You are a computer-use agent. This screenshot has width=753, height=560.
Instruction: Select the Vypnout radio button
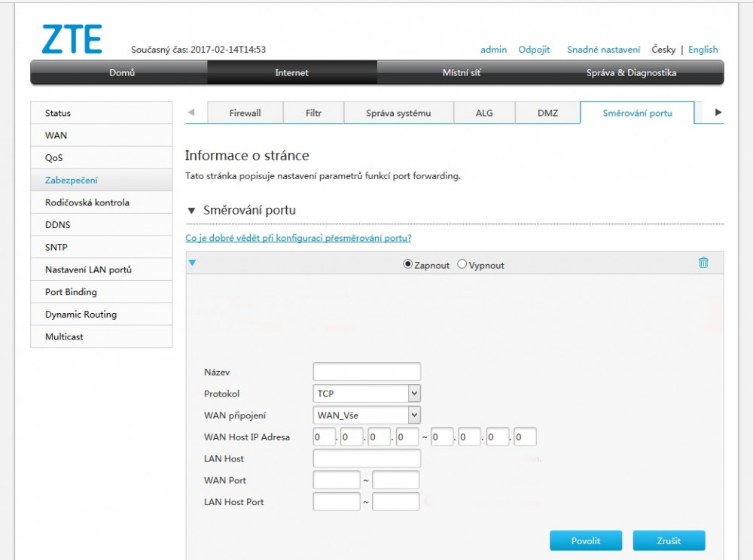(462, 264)
